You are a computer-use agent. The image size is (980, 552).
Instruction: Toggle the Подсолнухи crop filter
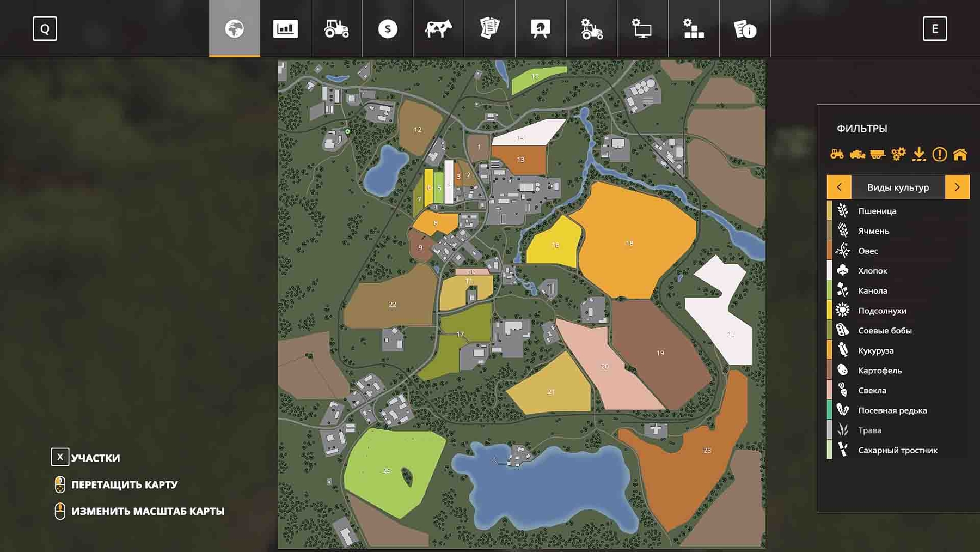pyautogui.click(x=882, y=311)
